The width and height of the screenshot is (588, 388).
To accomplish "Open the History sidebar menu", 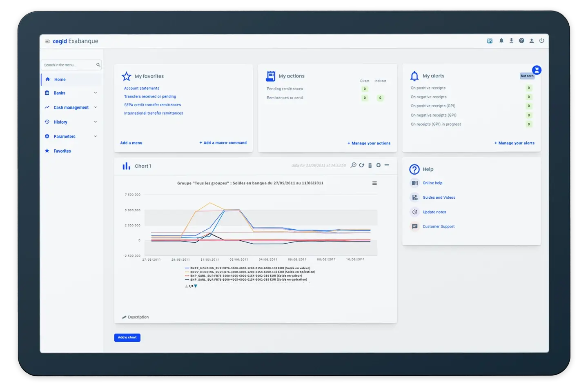I will [60, 122].
